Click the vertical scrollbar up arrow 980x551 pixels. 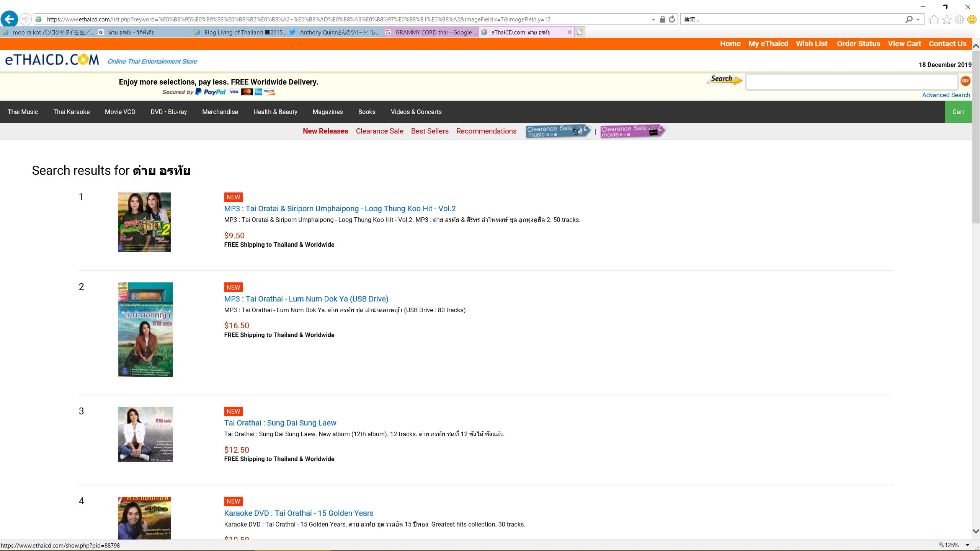(x=976, y=46)
